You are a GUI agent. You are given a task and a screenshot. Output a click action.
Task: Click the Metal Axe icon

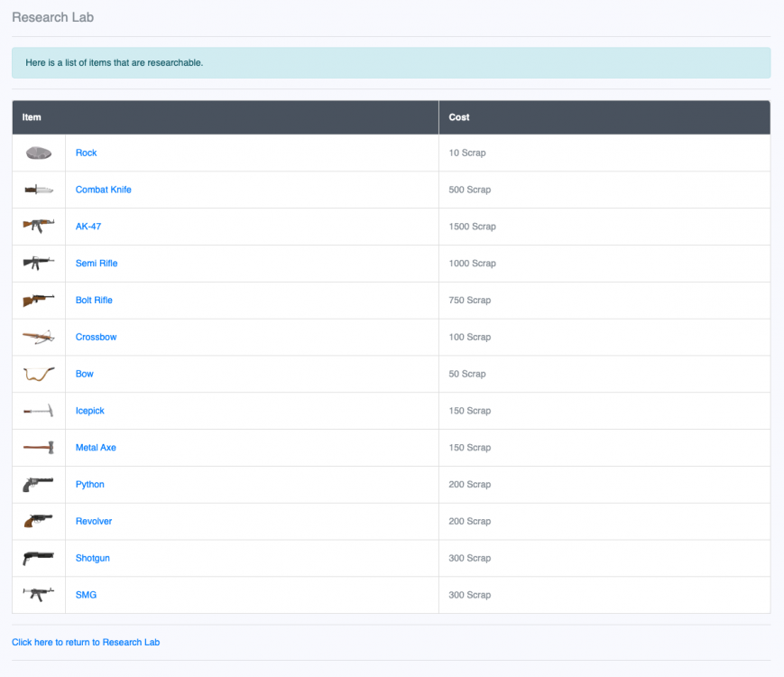(39, 448)
